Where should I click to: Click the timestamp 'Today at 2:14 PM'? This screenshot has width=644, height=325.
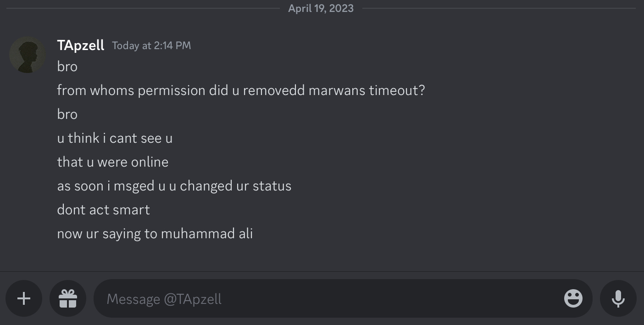151,45
